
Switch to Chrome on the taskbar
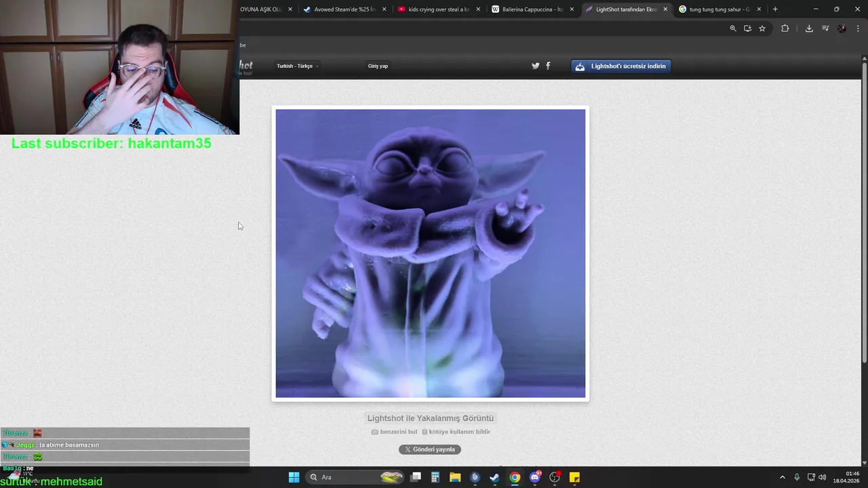(515, 477)
